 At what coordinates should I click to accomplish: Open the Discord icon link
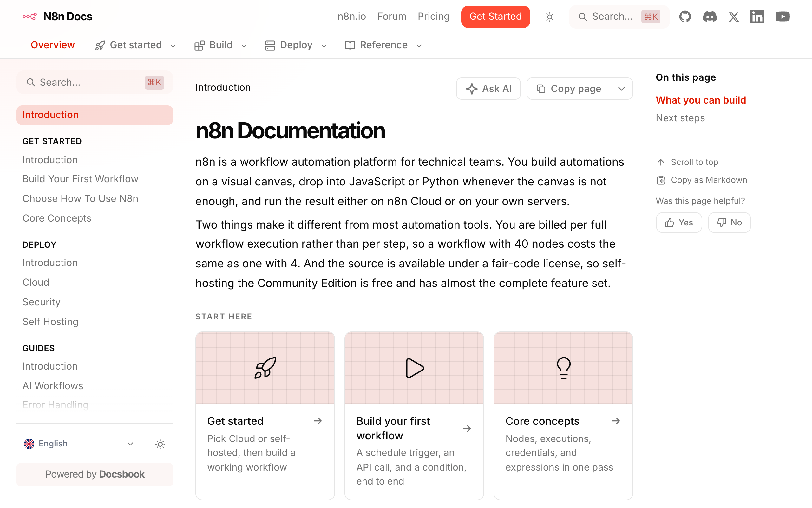coord(709,17)
